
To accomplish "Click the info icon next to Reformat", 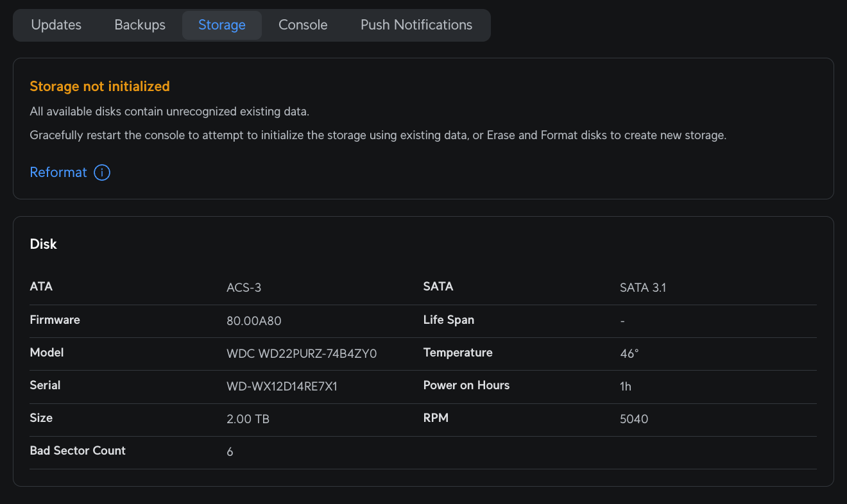I will point(102,172).
